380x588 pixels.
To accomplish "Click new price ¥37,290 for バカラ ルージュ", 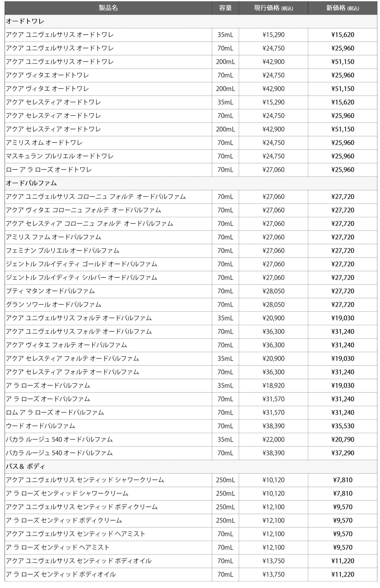I will coord(343,453).
